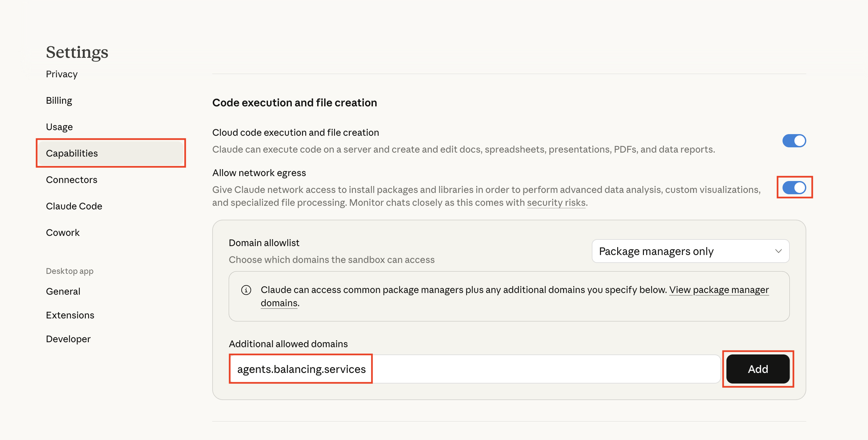Screen dimensions: 868x440
Task: View Billing settings
Action: (59, 100)
